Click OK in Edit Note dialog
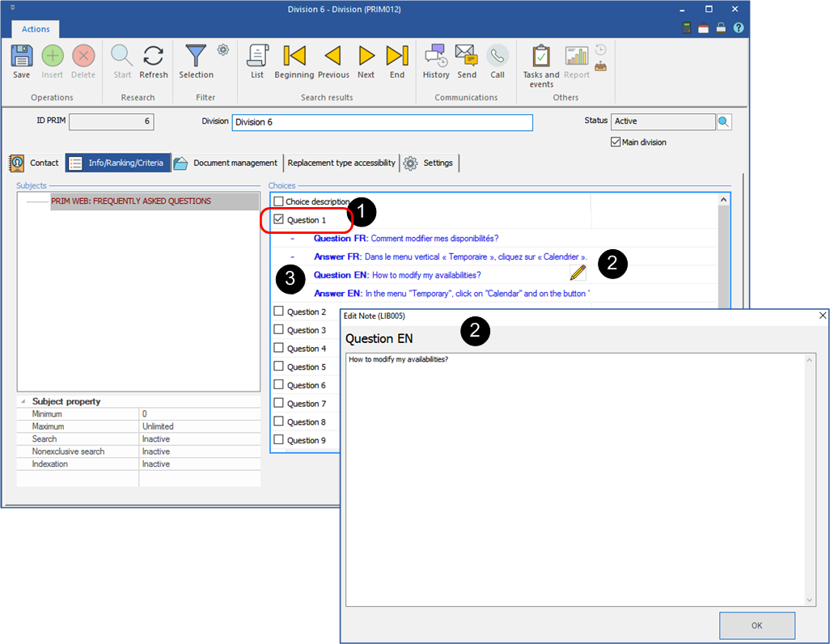The image size is (830, 644). [757, 625]
